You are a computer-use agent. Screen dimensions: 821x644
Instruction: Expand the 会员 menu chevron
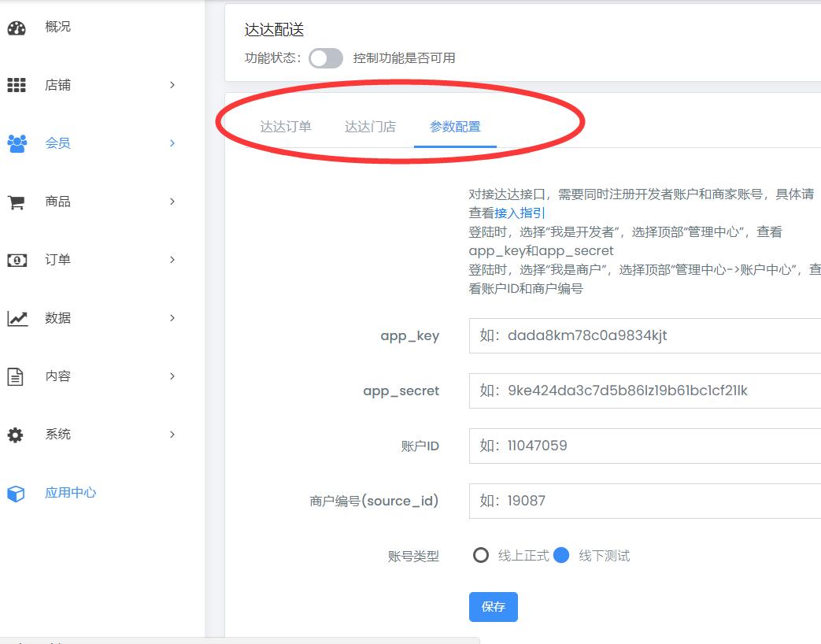point(172,143)
